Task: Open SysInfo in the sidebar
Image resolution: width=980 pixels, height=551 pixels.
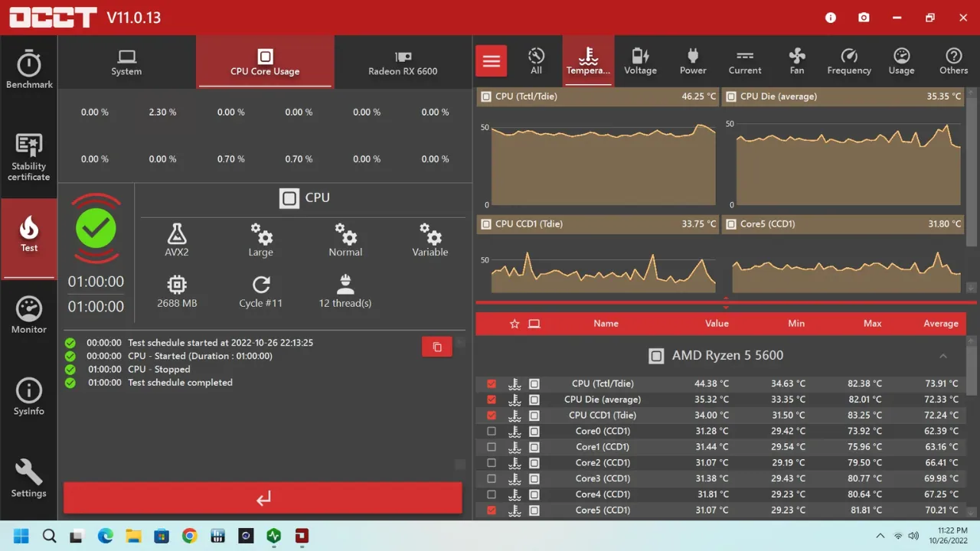Action: (x=29, y=397)
